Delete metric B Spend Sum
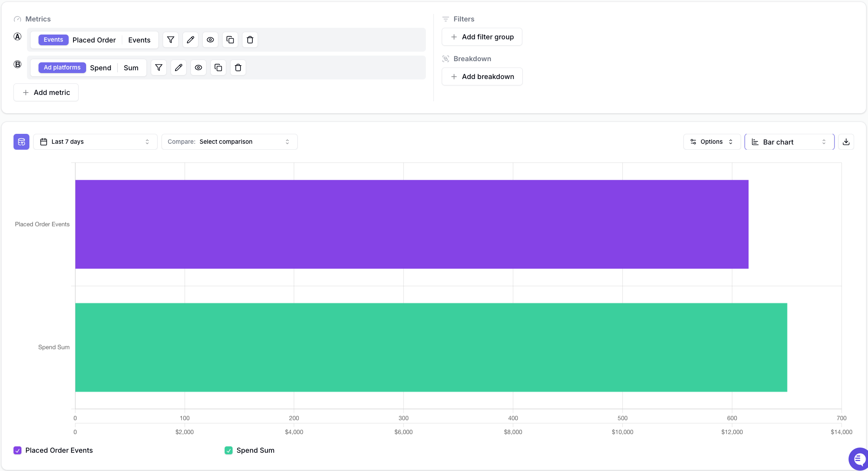Screen dimensions: 868x471 (x=238, y=68)
